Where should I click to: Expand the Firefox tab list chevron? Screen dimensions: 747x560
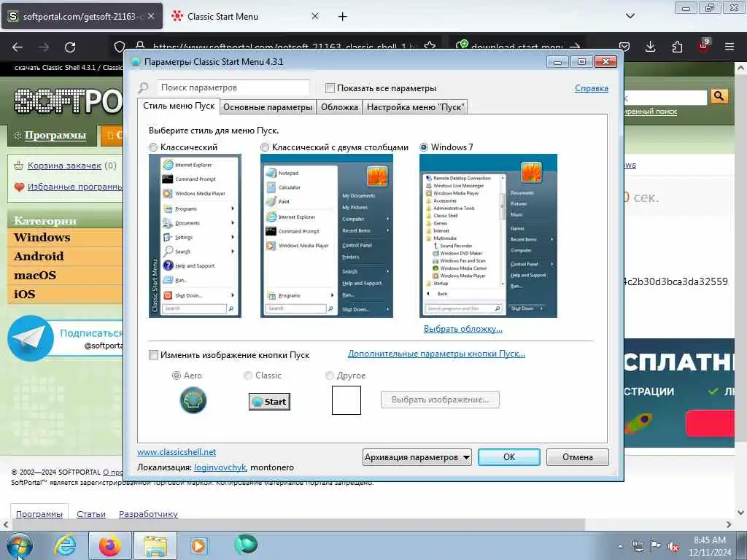(630, 16)
